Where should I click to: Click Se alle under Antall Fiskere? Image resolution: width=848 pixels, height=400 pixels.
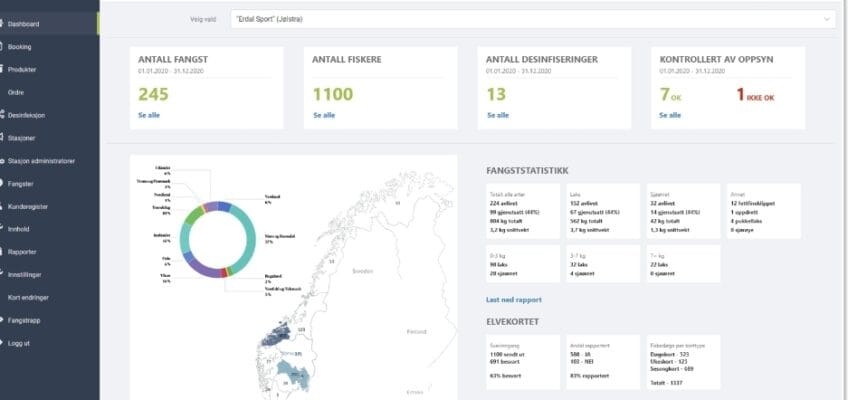tap(323, 115)
